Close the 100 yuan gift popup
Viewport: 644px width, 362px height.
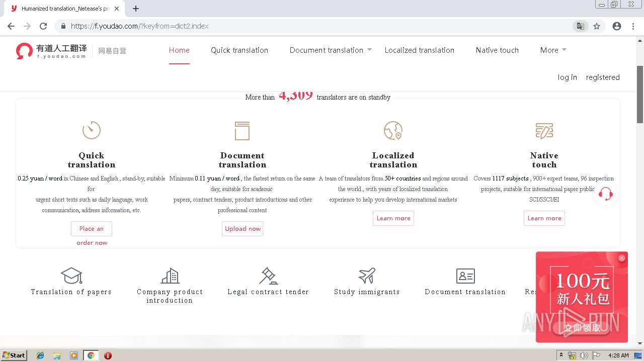pyautogui.click(x=622, y=258)
